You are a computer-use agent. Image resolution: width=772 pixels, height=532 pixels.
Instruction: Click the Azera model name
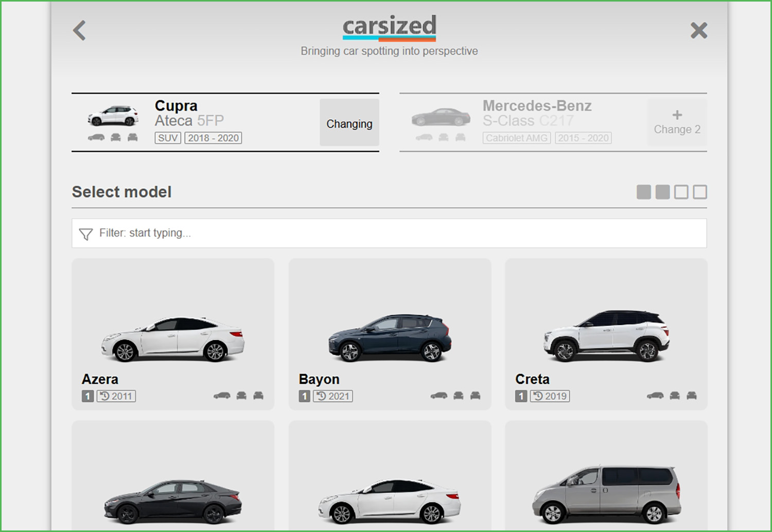click(x=100, y=379)
